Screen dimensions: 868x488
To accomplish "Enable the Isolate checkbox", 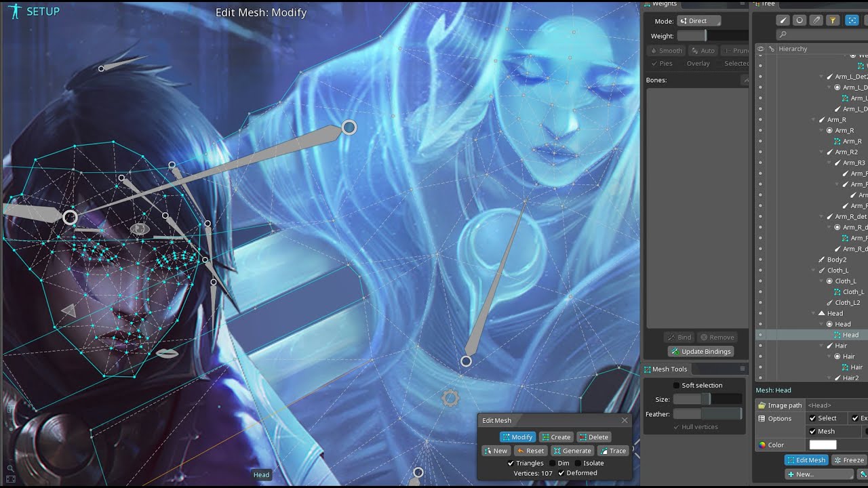I will point(578,463).
